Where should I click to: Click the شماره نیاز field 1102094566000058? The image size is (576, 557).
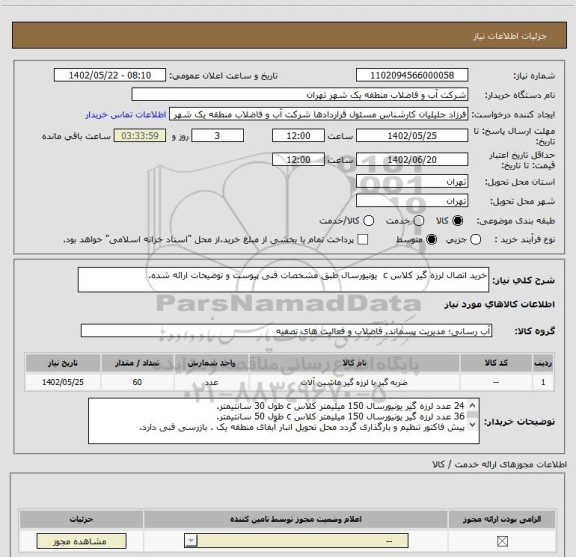point(412,75)
